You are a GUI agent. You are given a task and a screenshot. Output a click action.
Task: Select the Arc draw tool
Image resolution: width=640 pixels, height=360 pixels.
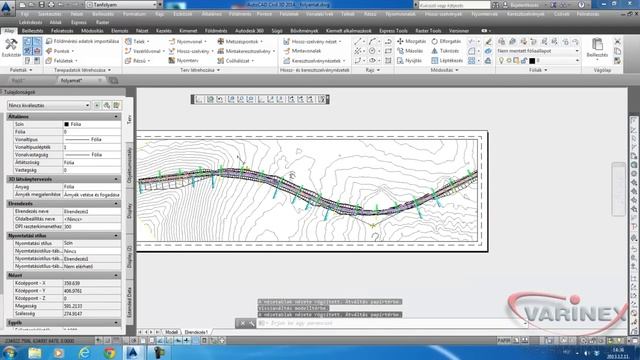372,41
